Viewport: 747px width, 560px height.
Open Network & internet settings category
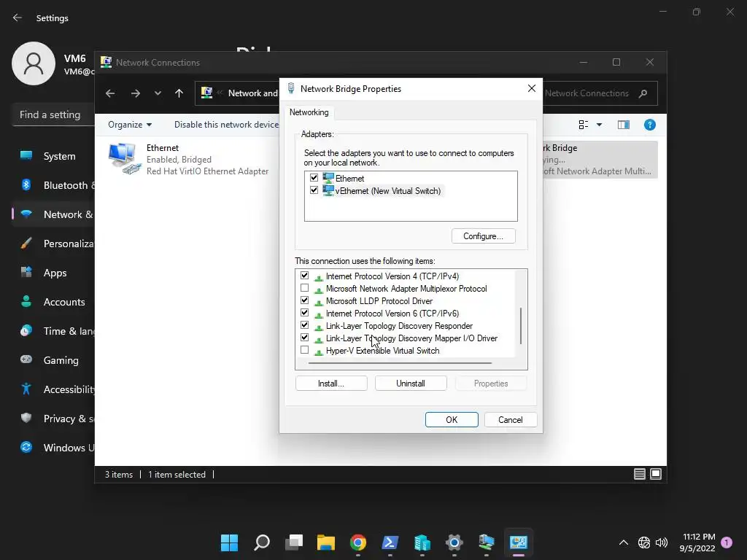53,214
